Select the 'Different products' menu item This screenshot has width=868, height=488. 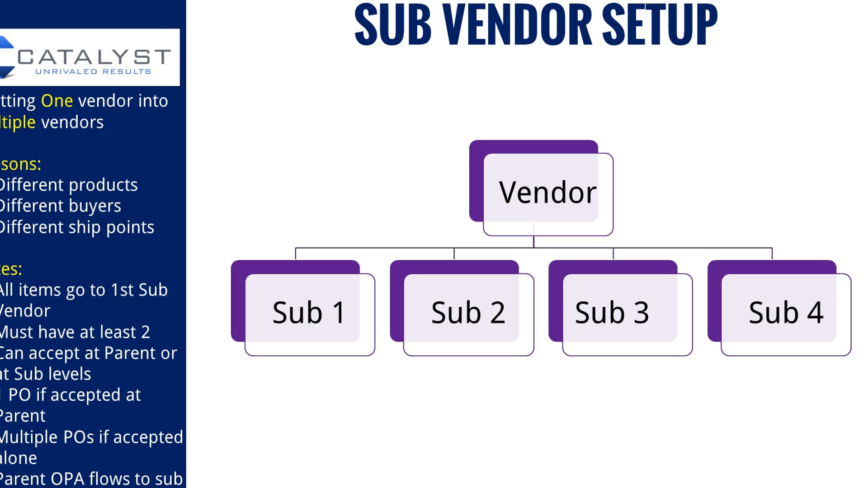69,185
